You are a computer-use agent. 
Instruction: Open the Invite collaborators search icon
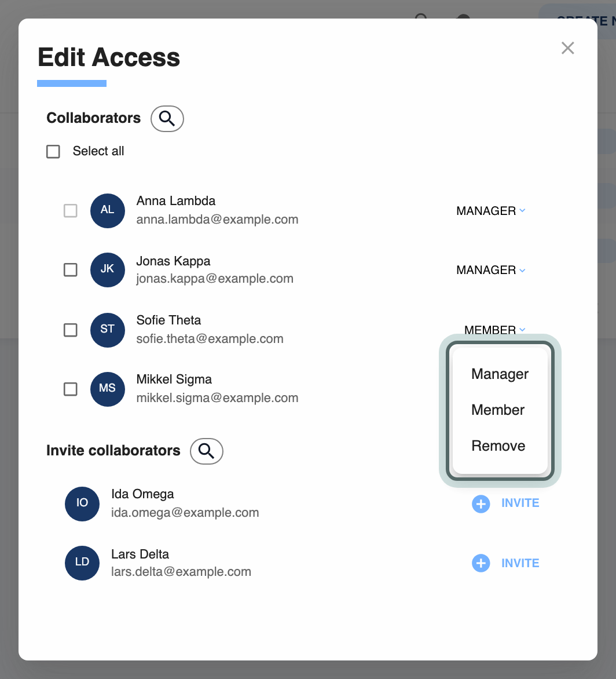pos(206,451)
